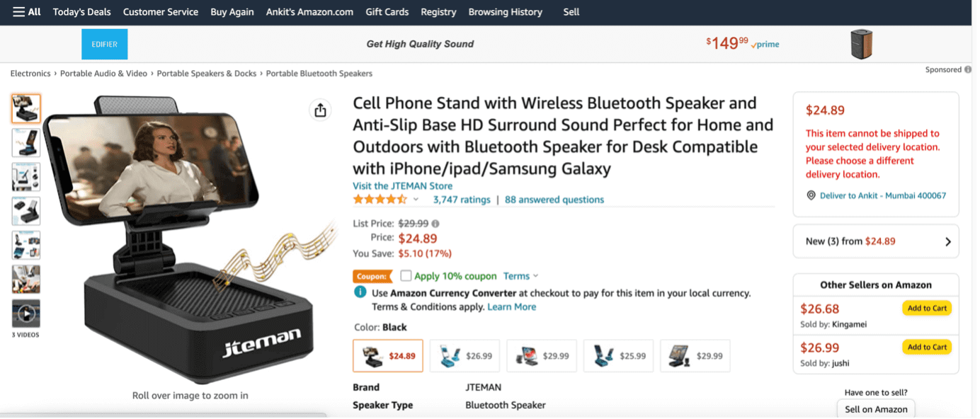Visit the JTEMAN Store link
Viewport: 980px width, 419px height.
pos(402,185)
